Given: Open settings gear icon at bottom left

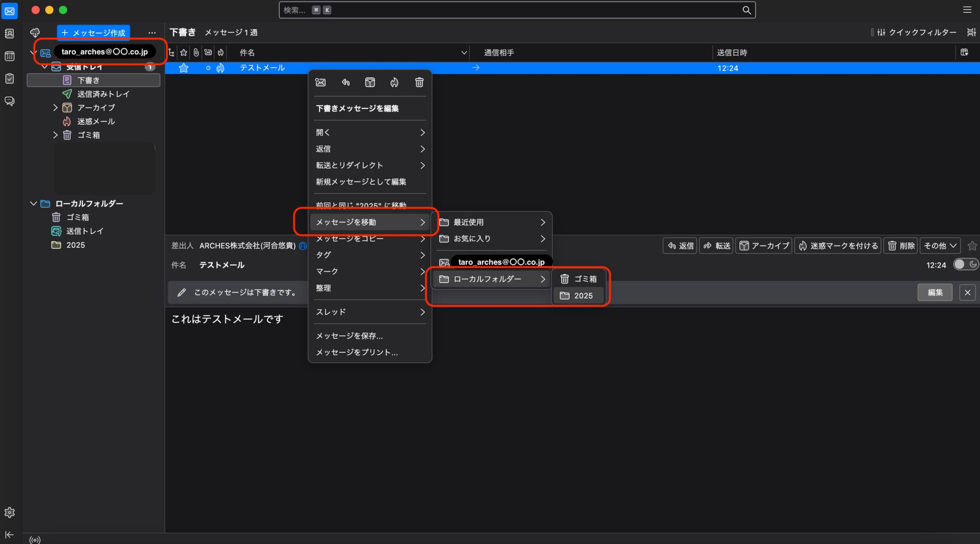Looking at the screenshot, I should click(x=10, y=512).
